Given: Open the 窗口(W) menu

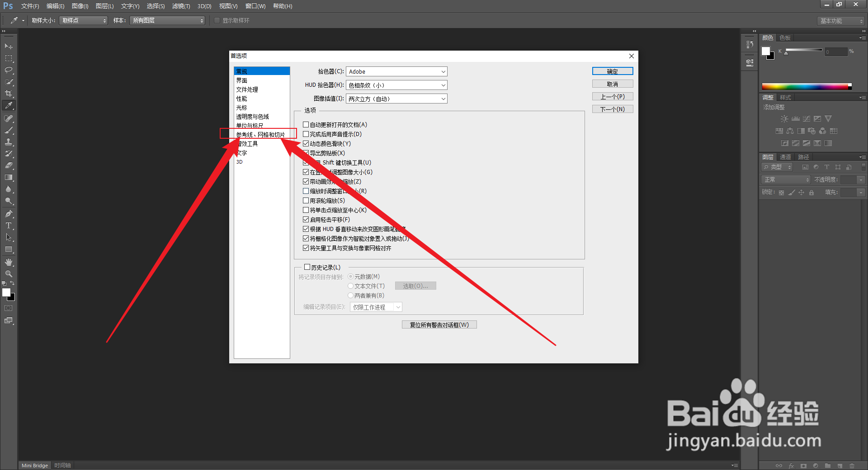Looking at the screenshot, I should pos(255,6).
